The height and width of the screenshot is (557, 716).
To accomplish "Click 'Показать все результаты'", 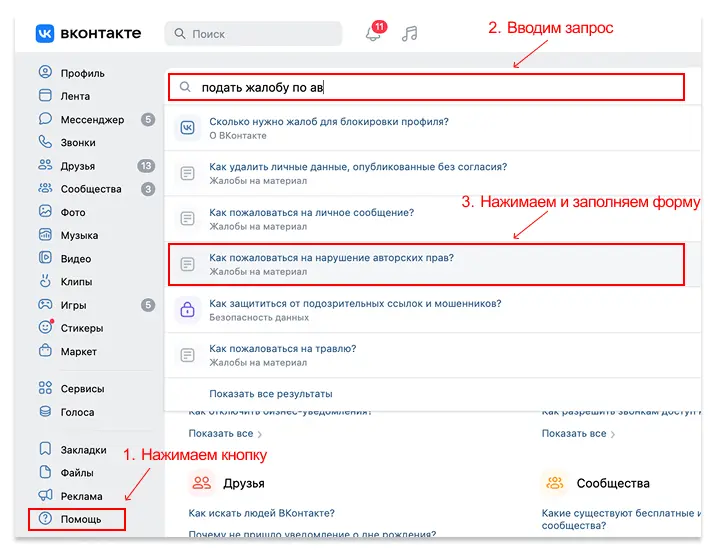I will (271, 394).
